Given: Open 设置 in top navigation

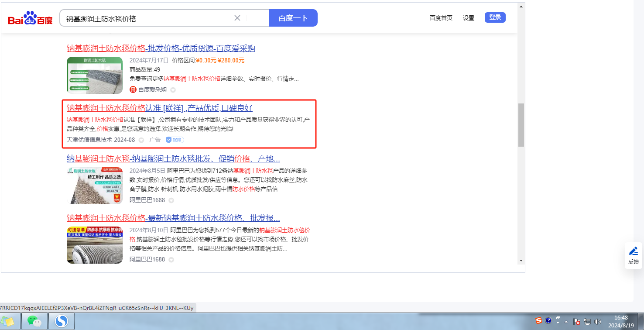Looking at the screenshot, I should [468, 18].
